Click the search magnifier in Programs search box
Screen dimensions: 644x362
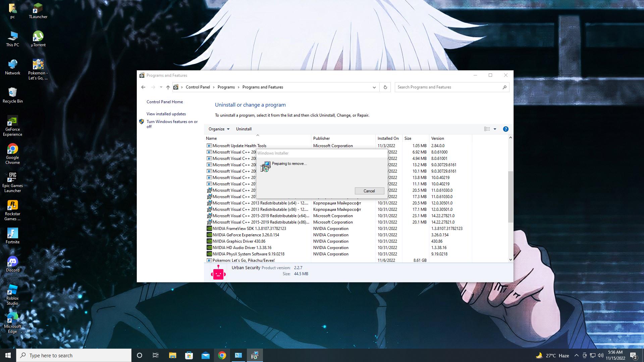pos(504,87)
